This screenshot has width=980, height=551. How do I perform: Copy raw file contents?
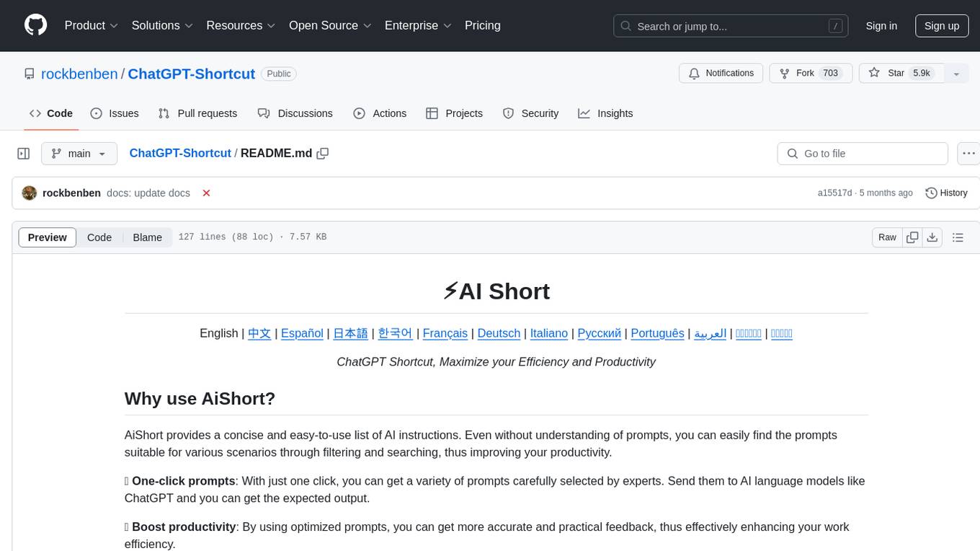[912, 237]
